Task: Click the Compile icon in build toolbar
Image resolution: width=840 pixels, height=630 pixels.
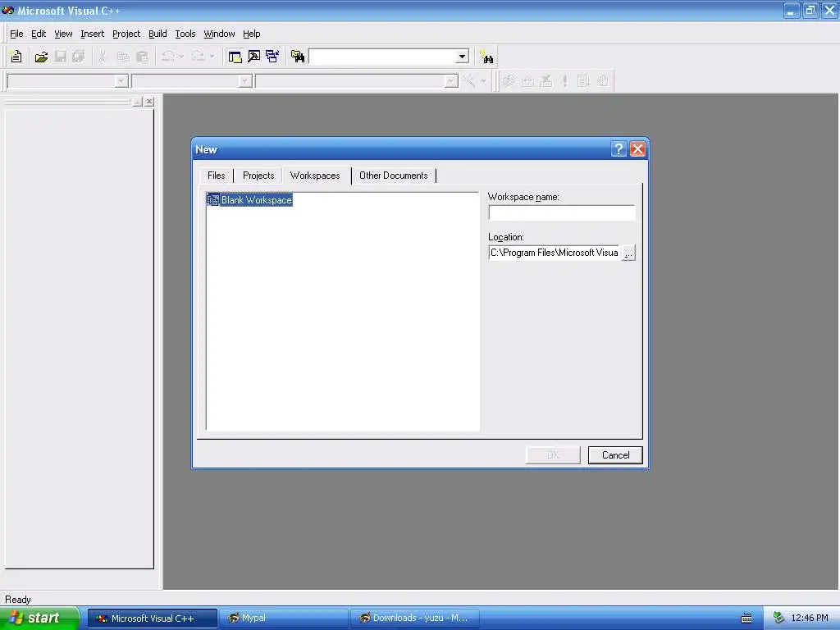Action: point(509,81)
